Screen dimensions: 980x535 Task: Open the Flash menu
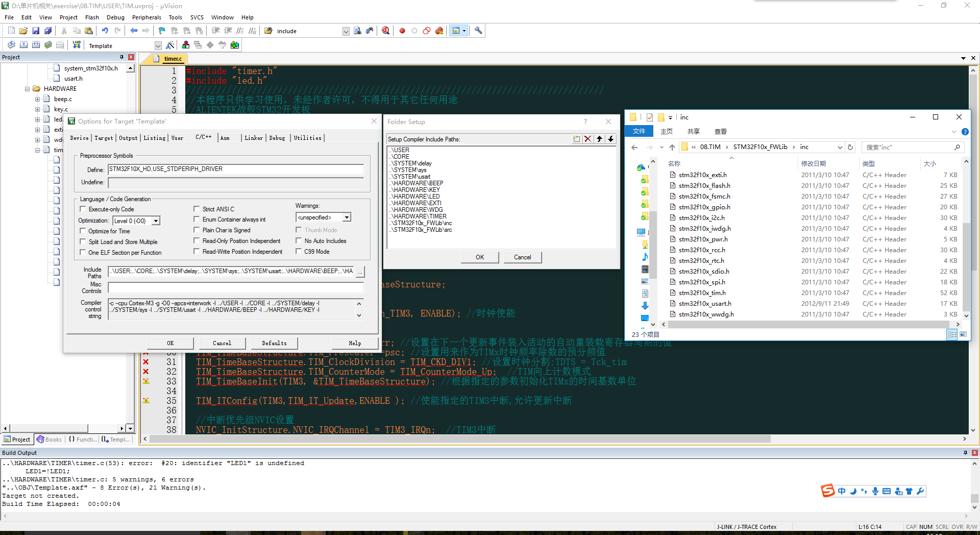[92, 17]
